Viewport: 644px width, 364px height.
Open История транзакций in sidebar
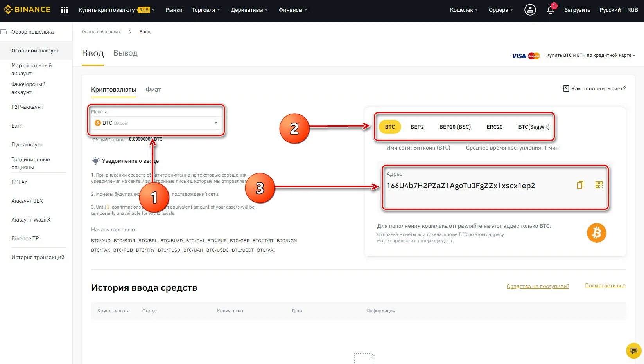(38, 257)
